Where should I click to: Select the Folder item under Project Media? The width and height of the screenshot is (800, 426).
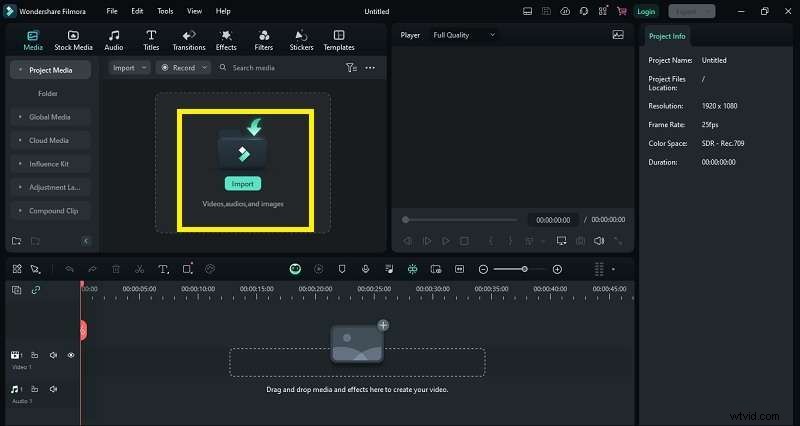[48, 93]
